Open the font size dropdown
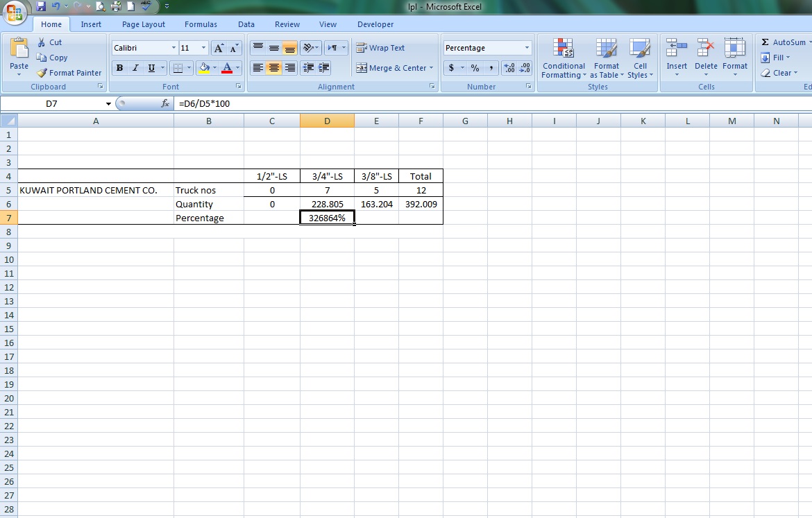Viewport: 812px width, 518px height. coord(203,48)
